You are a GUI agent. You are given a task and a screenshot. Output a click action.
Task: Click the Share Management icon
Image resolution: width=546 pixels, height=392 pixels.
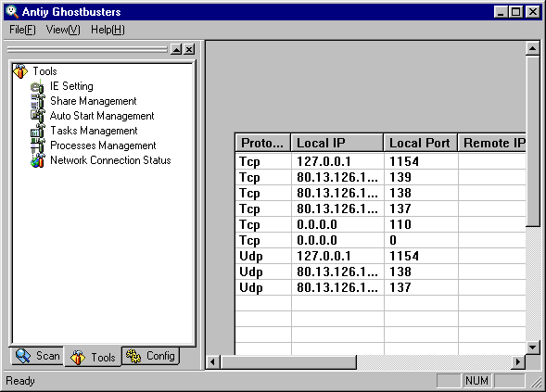pyautogui.click(x=37, y=101)
